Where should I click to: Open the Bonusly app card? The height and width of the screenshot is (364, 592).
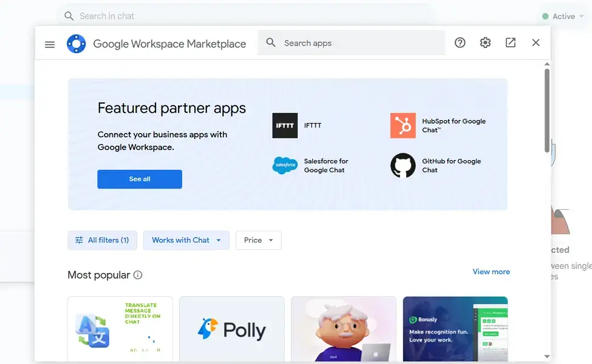tap(455, 329)
